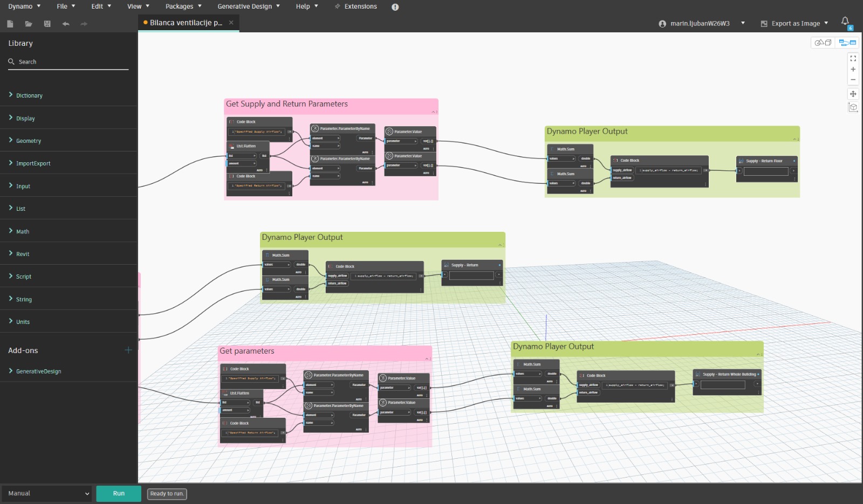Switch to 3D background preview view
The width and height of the screenshot is (863, 504).
823,43
